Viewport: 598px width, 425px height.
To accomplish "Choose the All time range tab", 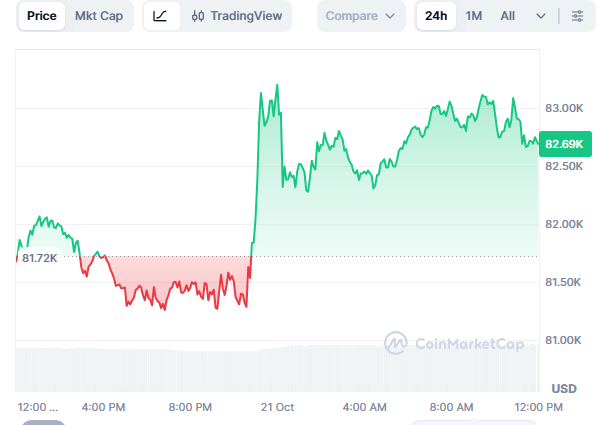I will (507, 16).
